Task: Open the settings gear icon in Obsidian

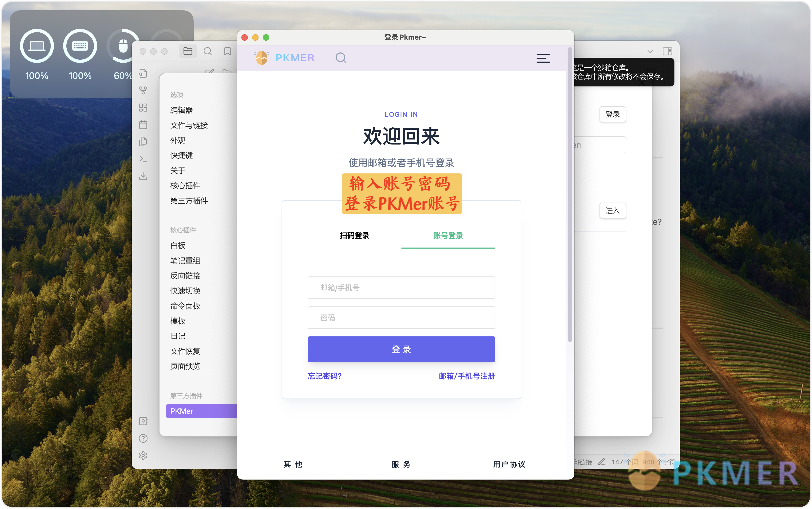Action: [143, 455]
